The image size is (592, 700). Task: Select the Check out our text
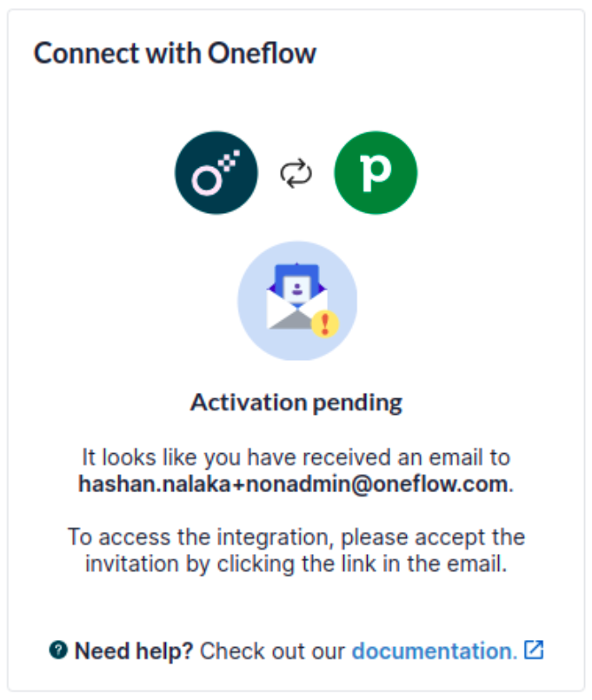coord(272,650)
